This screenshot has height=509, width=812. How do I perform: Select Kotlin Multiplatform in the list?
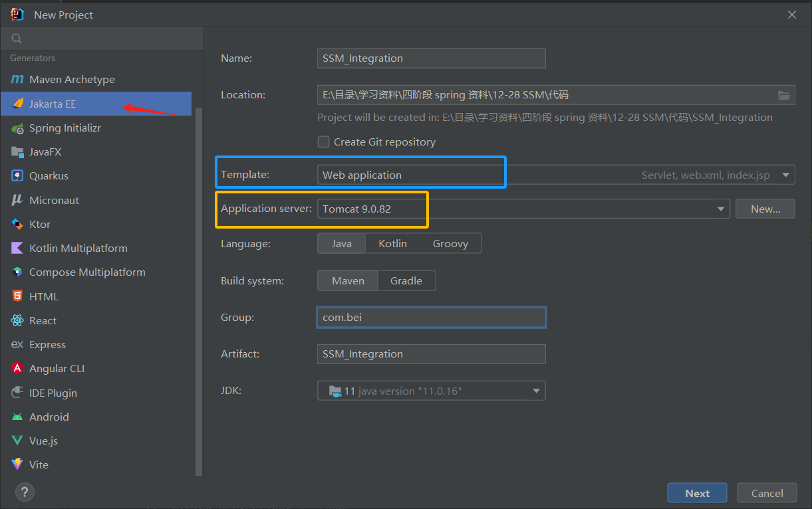tap(96, 249)
